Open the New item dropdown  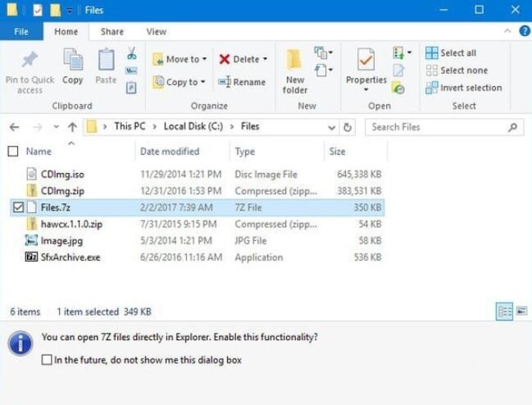(323, 52)
